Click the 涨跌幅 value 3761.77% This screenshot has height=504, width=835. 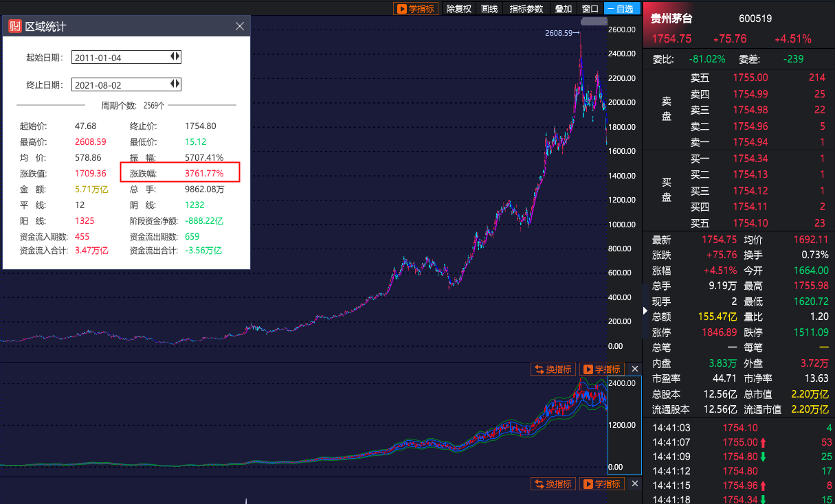(x=204, y=174)
